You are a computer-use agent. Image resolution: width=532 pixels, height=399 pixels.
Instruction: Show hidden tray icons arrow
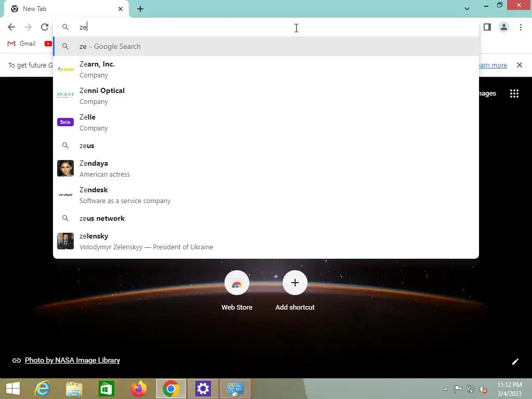445,389
